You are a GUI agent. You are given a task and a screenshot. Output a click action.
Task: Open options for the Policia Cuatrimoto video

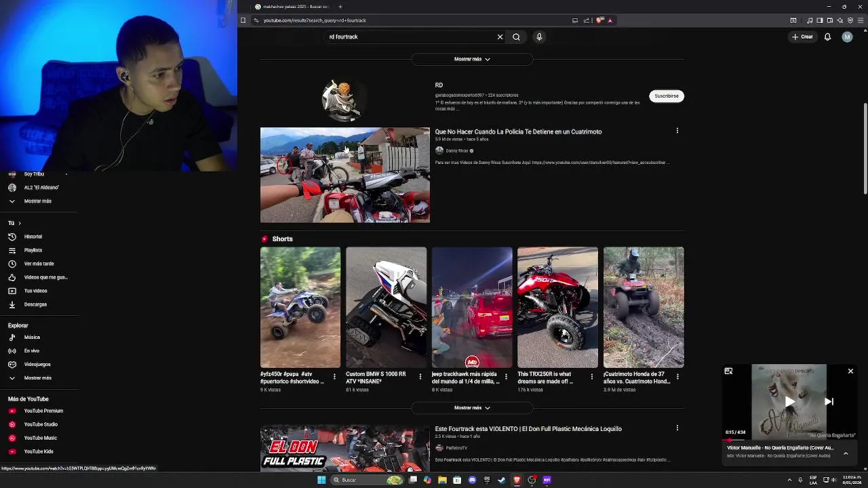pyautogui.click(x=677, y=131)
